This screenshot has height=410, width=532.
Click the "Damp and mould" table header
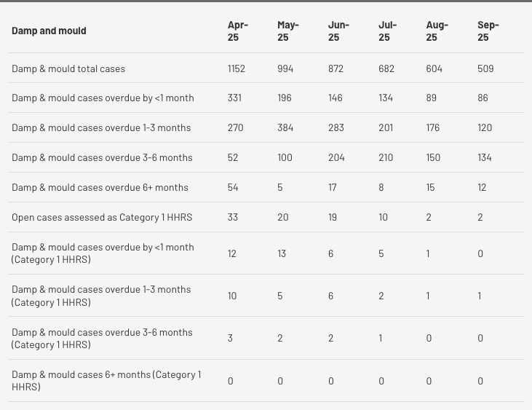pyautogui.click(x=49, y=31)
